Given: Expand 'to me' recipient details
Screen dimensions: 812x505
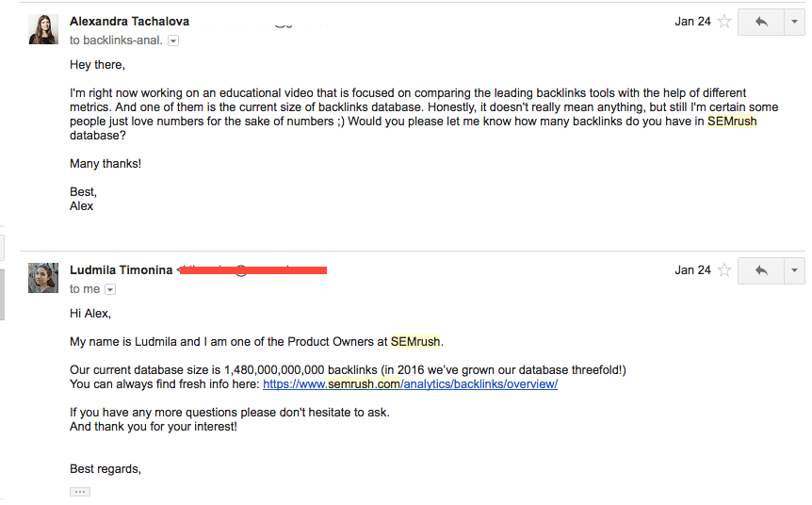Looking at the screenshot, I should [x=110, y=289].
